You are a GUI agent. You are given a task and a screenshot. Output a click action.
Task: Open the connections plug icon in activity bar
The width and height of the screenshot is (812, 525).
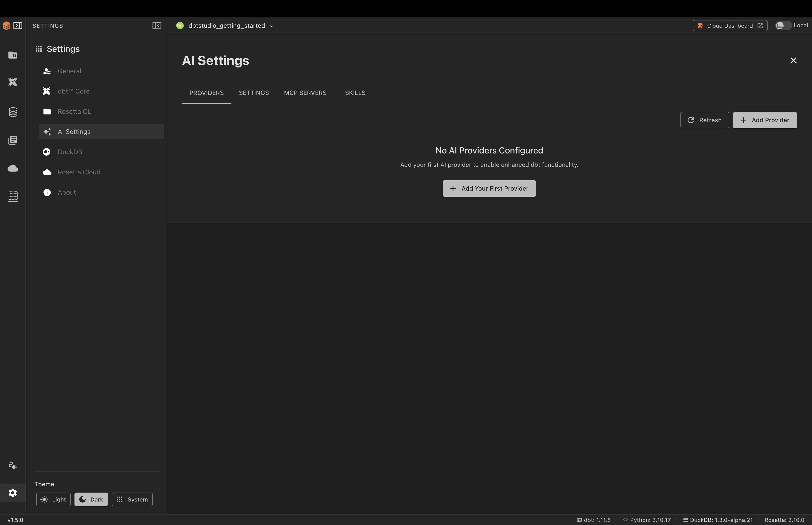(x=13, y=465)
